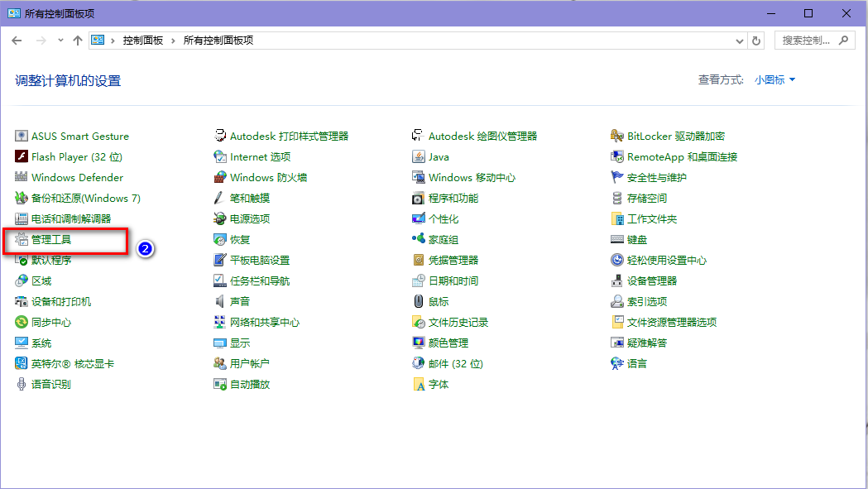
Task: Open Windows 防火墙 icon
Action: 220,177
